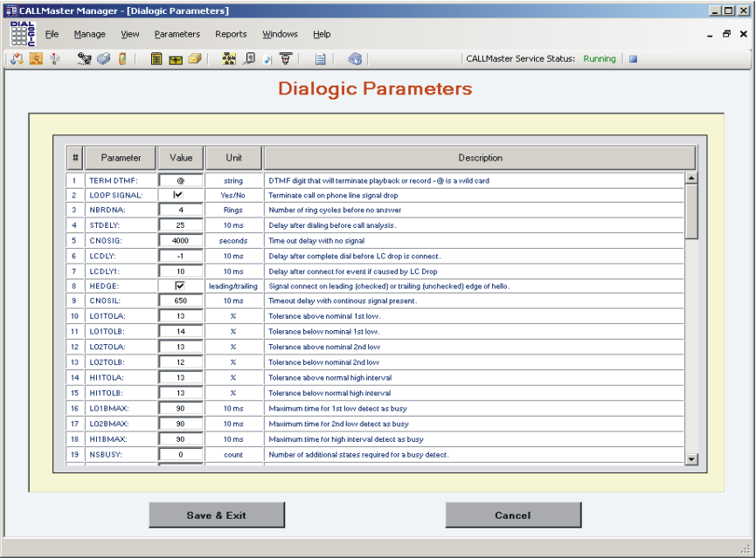Click the gray telephone icon in toolbar
The height and width of the screenshot is (558, 756).
104,59
